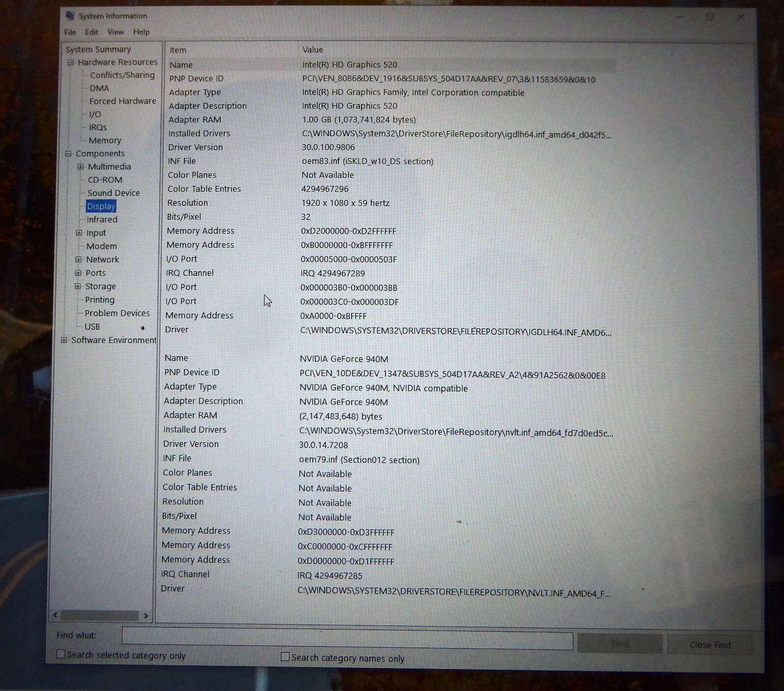Click 'IRQ 4294967285' value
The image size is (784, 691).
pyautogui.click(x=330, y=576)
